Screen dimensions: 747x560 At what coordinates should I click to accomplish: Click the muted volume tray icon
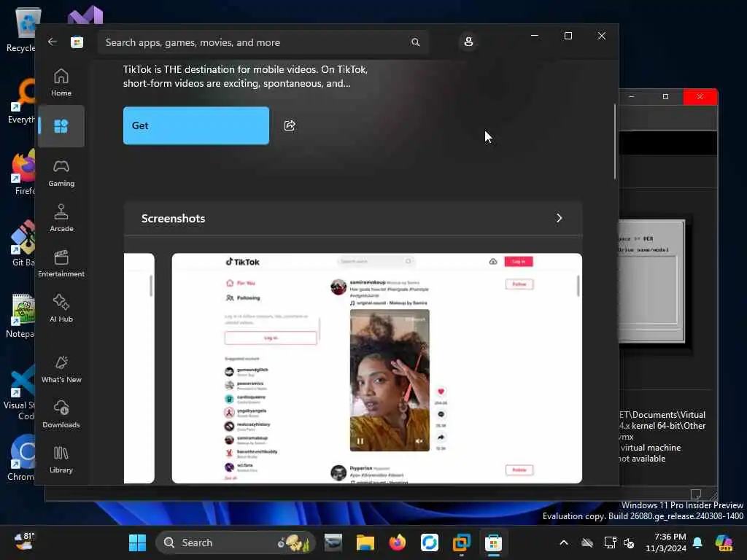click(629, 542)
